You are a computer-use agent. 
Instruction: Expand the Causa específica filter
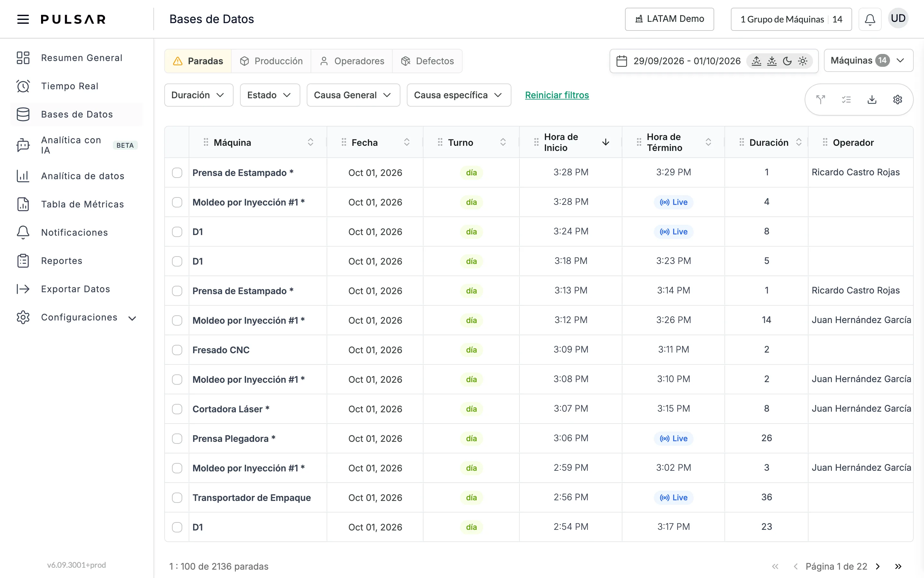coord(458,95)
